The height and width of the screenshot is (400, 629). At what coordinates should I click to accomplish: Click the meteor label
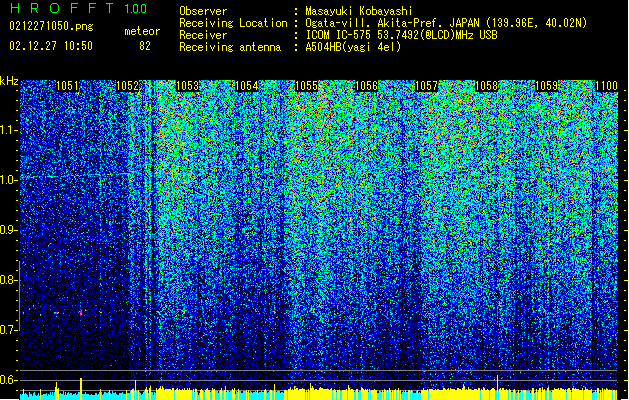pos(142,31)
